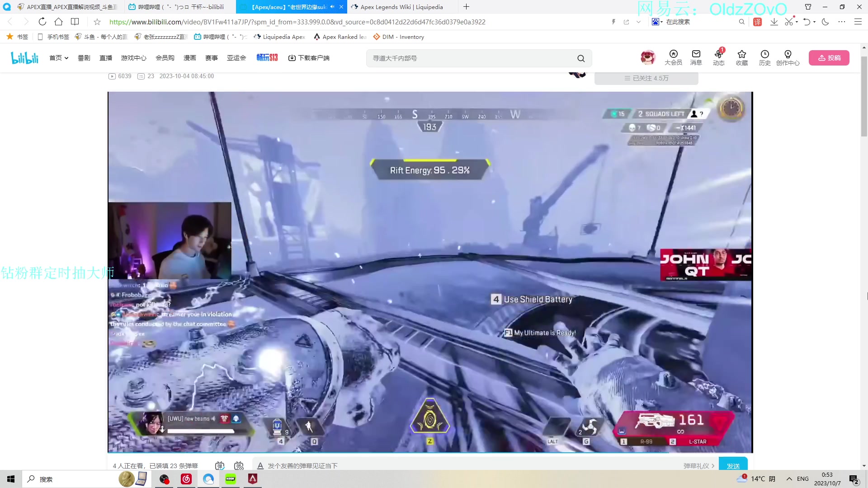
Task: Click 下载客户端 download client link
Action: pyautogui.click(x=309, y=58)
